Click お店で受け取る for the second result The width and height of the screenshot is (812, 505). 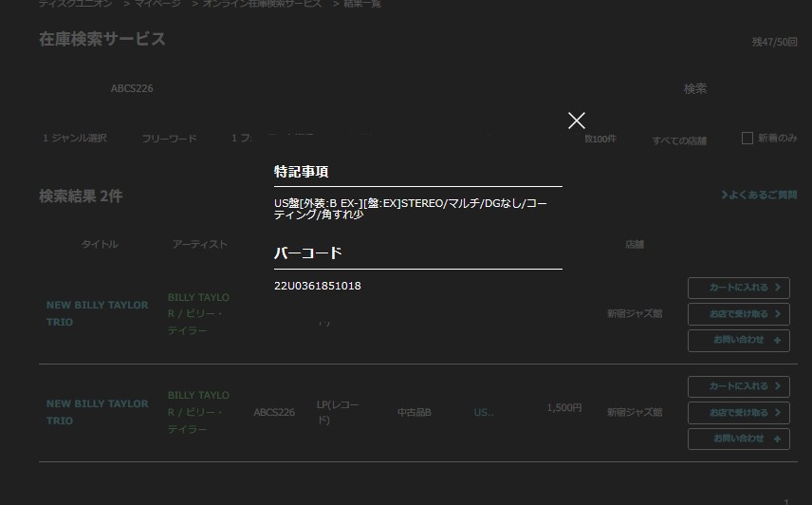pos(738,413)
